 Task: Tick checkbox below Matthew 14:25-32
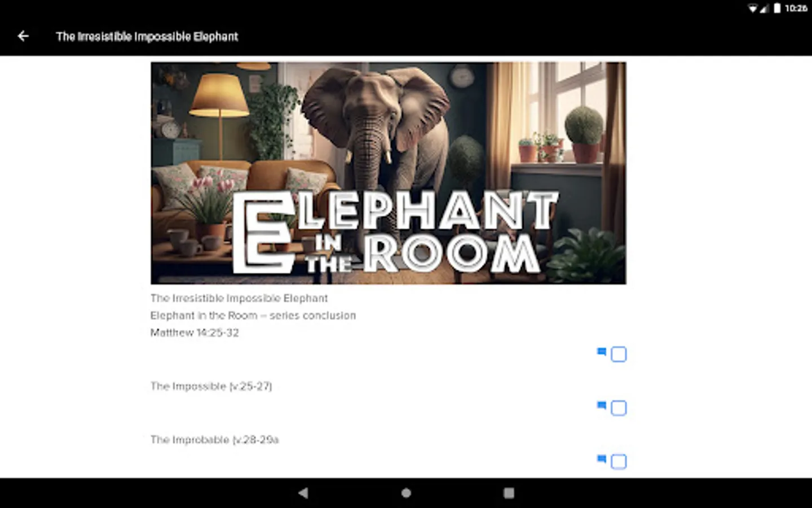click(x=619, y=354)
